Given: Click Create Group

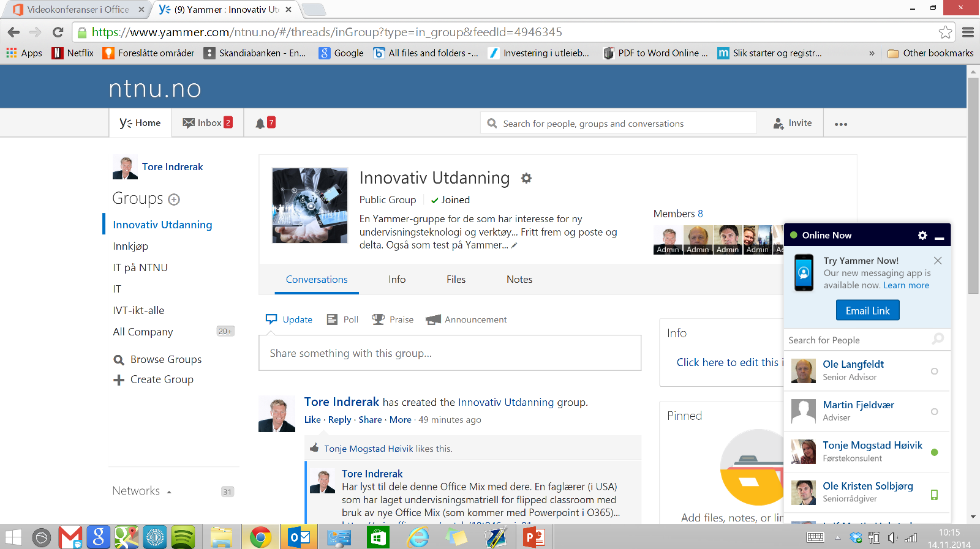Looking at the screenshot, I should 154,380.
